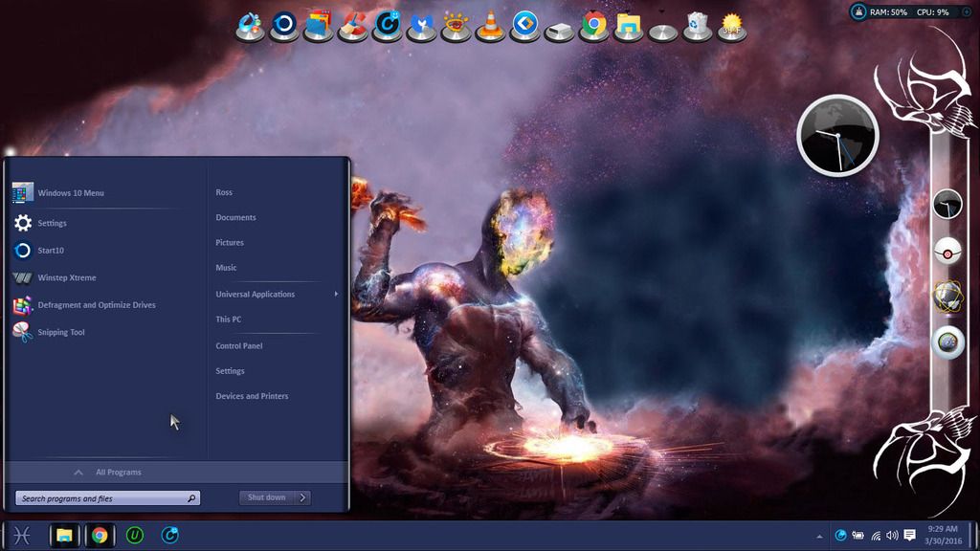Viewport: 980px width, 551px height.
Task: Open the XnView eye icon in the dock
Action: pos(456,25)
